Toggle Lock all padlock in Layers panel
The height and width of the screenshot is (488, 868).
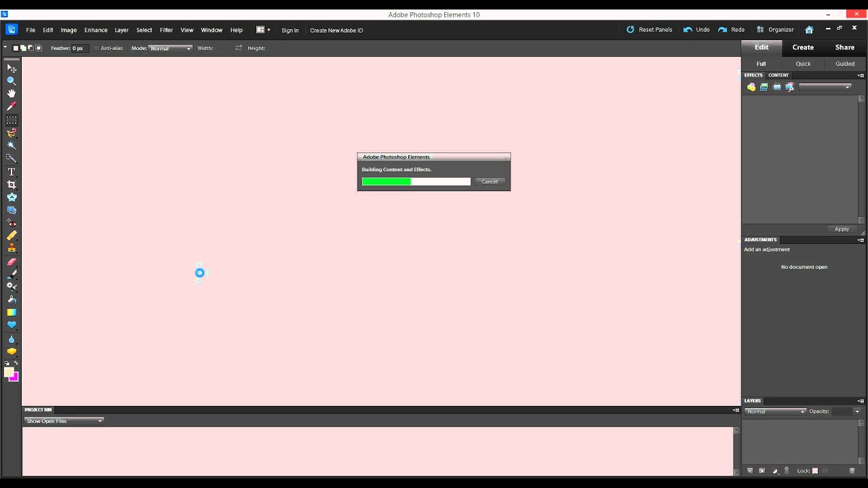[825, 470]
